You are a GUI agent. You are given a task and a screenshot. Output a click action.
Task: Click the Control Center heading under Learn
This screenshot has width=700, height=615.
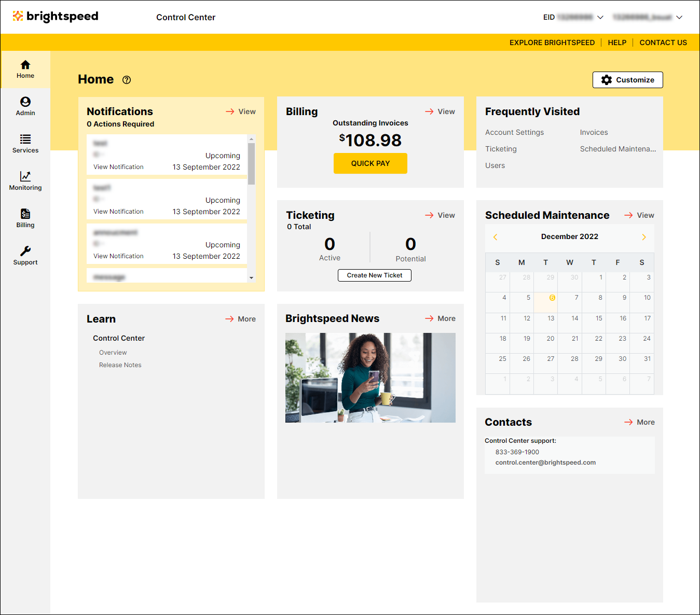119,338
